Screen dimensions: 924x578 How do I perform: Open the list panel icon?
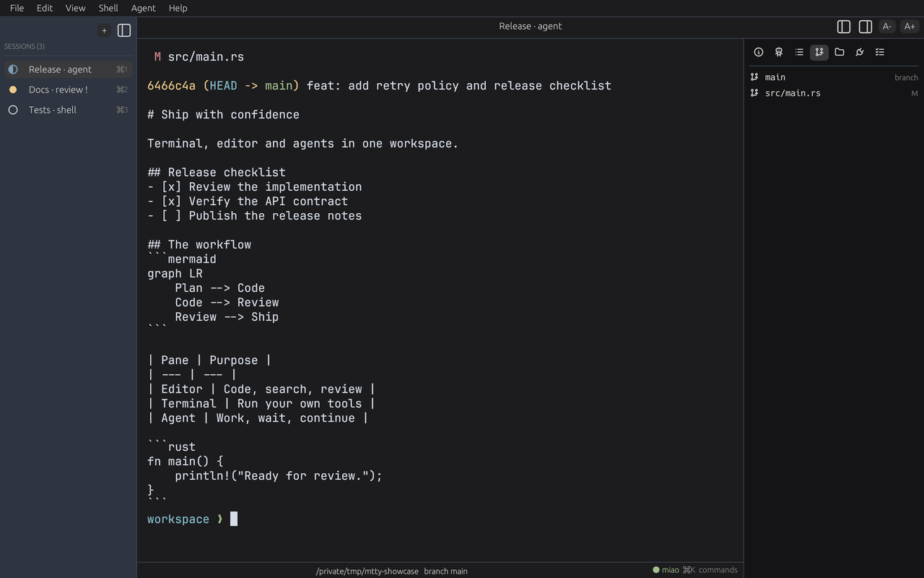tap(799, 52)
